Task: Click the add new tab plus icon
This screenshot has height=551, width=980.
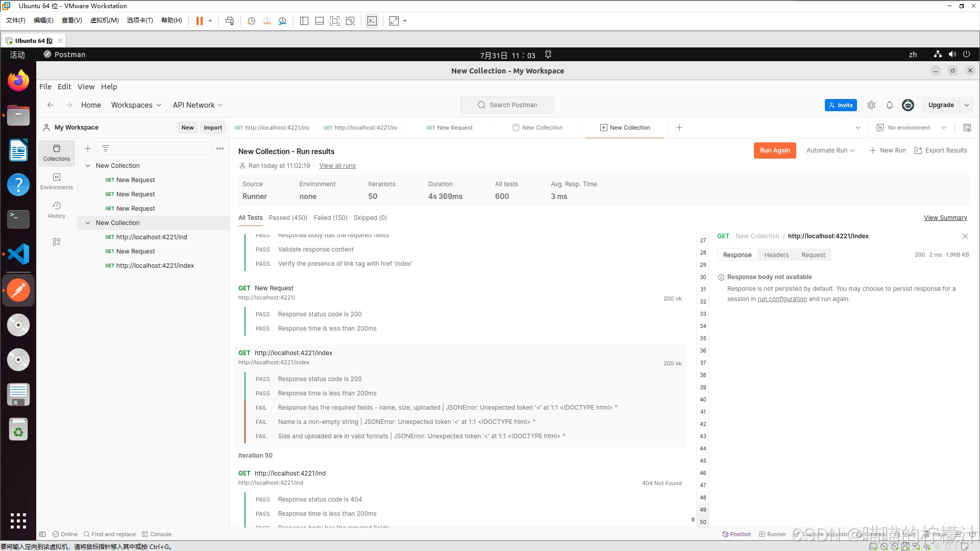Action: coord(679,128)
